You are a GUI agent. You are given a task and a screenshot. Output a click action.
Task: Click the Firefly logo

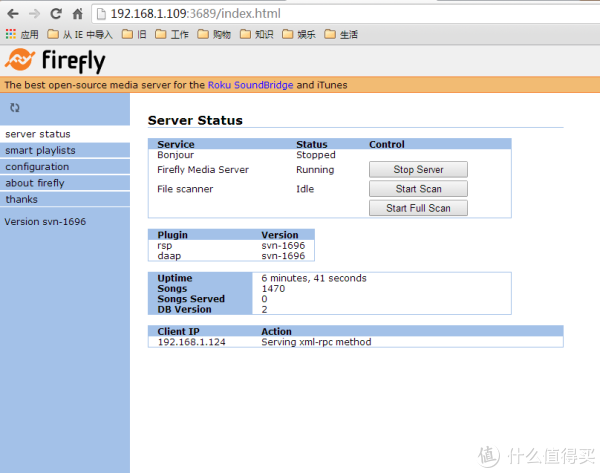point(54,60)
